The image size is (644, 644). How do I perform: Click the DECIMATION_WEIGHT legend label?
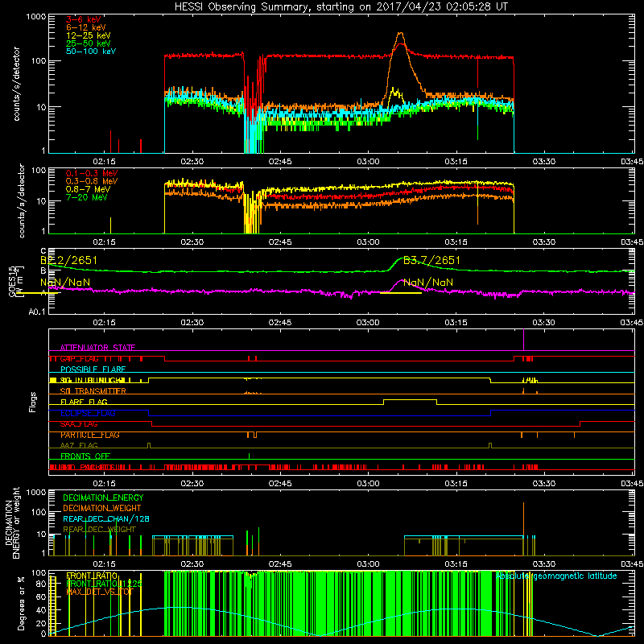pyautogui.click(x=102, y=508)
